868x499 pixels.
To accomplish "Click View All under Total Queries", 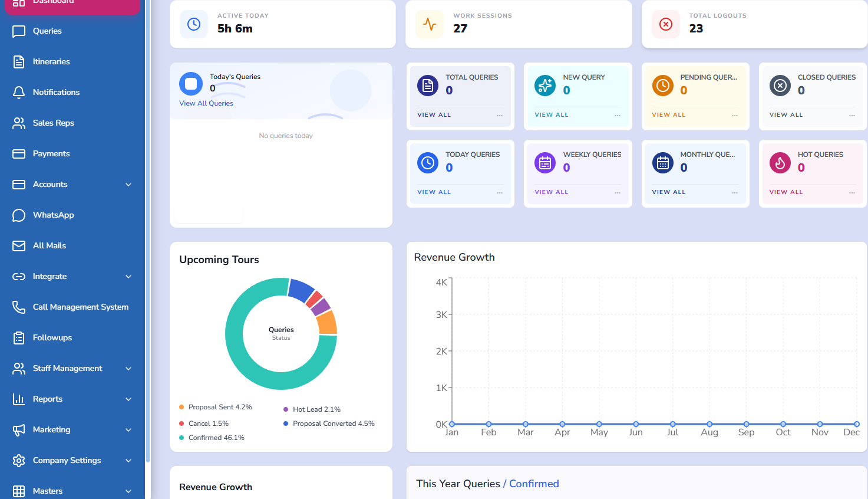I will coord(434,115).
